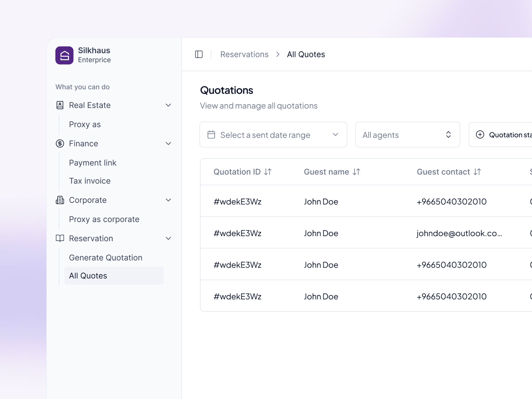Viewport: 532px width, 399px height.
Task: Go to Reservations breadcrumb link
Action: click(x=244, y=54)
